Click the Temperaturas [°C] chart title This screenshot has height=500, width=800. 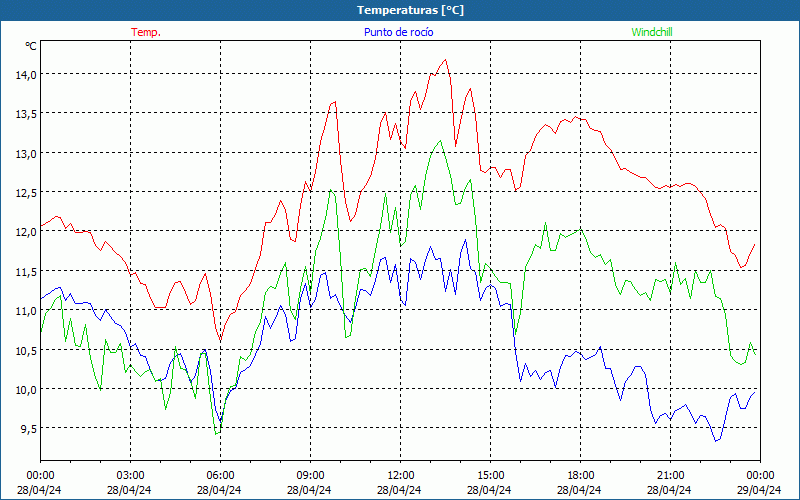(x=410, y=10)
